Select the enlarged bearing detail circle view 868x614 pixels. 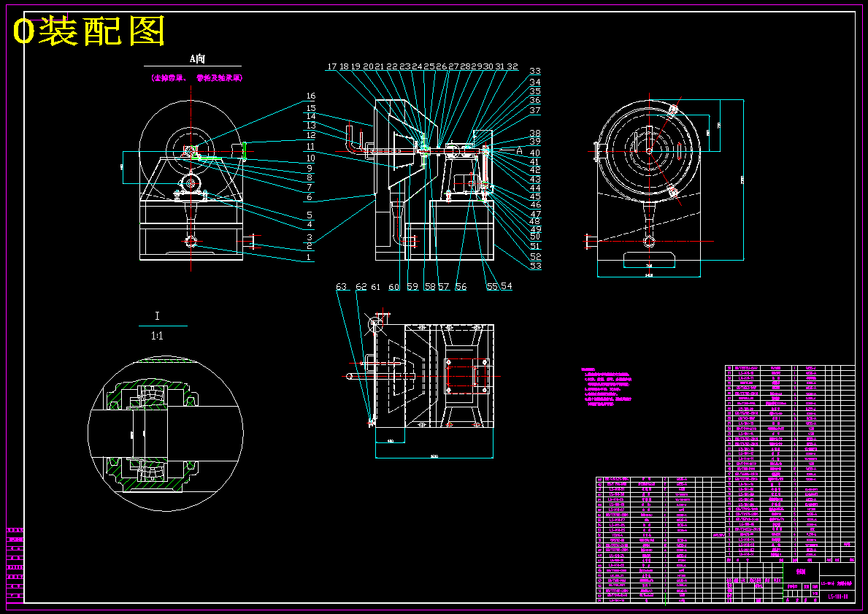(166, 434)
